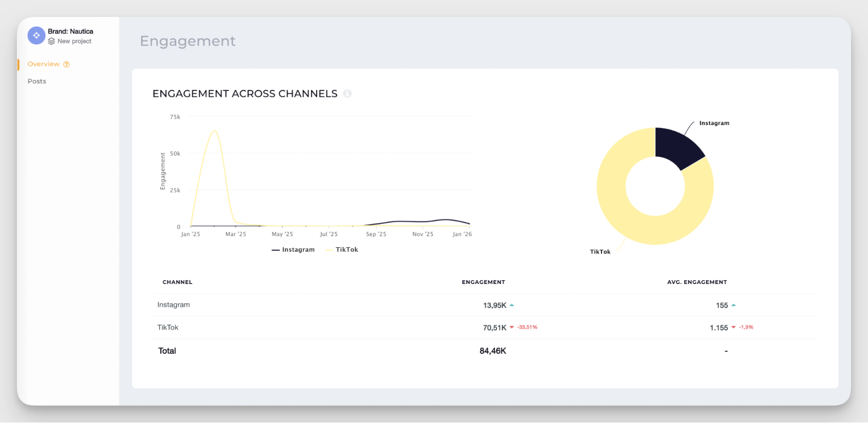Click the -33,51% change indicator
Viewport: 868px width, 423px height.
[x=527, y=327]
